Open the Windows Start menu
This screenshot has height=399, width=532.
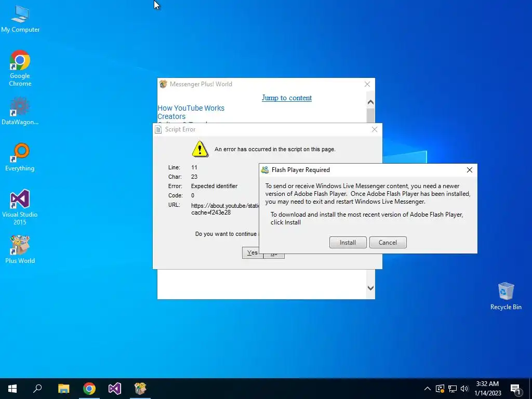pos(12,389)
